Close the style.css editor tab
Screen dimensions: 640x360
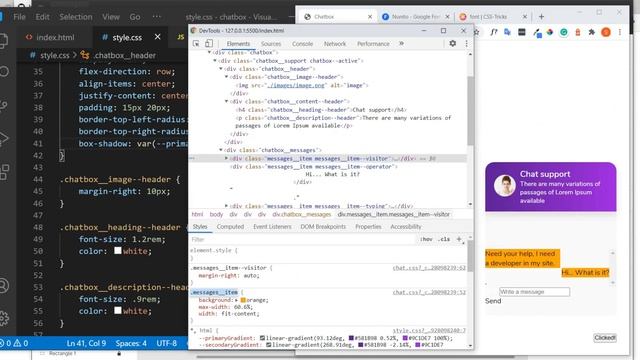158,37
